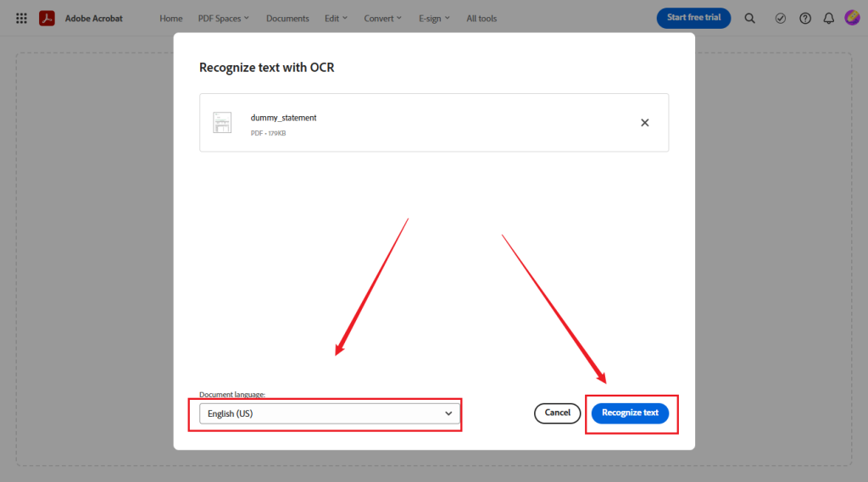868x482 pixels.
Task: Expand the E-sign menu
Action: pyautogui.click(x=434, y=19)
